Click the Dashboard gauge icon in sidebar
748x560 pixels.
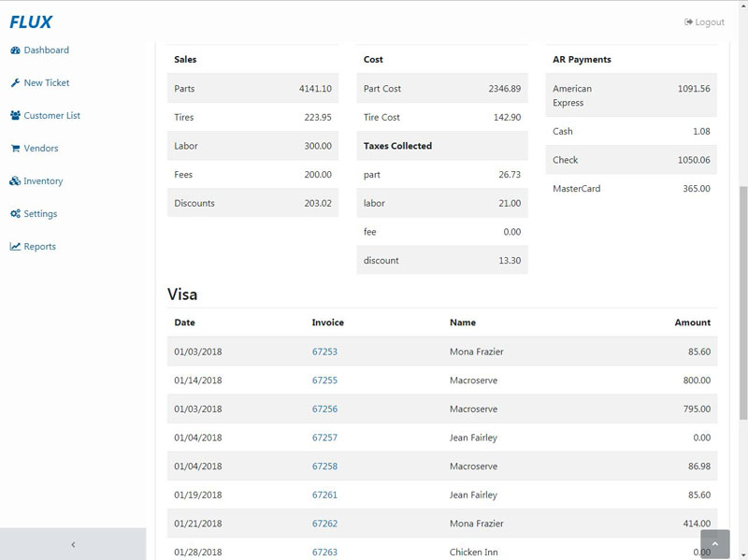tap(15, 50)
